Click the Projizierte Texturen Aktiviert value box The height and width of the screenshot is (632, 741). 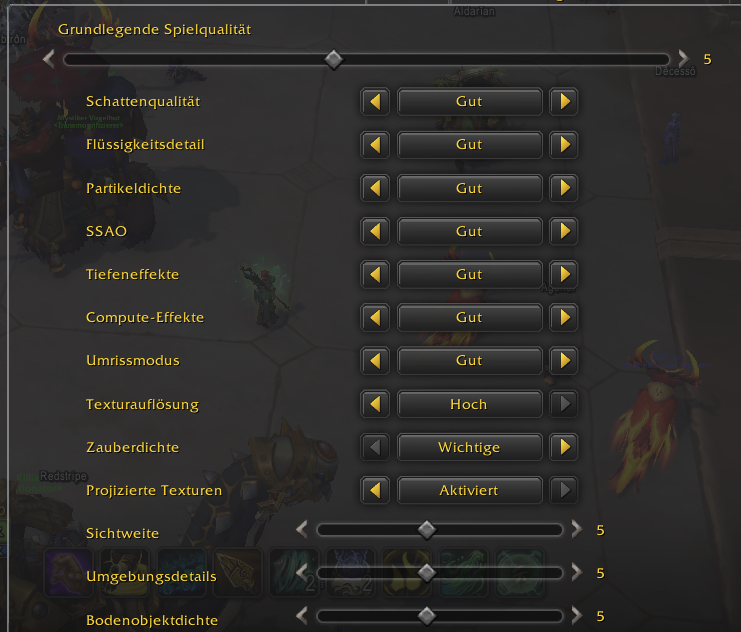click(470, 490)
